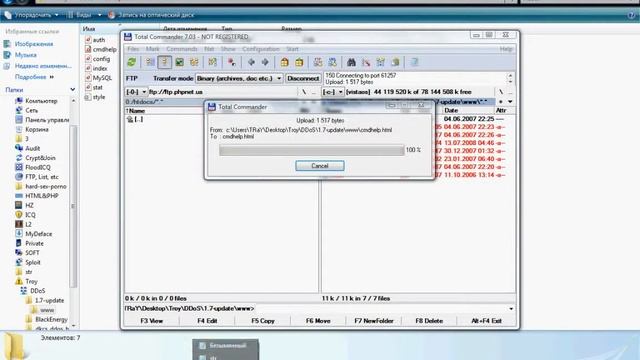This screenshot has height=360, width=640.
Task: Select the parent [..] entry in left panel
Action: click(x=135, y=119)
